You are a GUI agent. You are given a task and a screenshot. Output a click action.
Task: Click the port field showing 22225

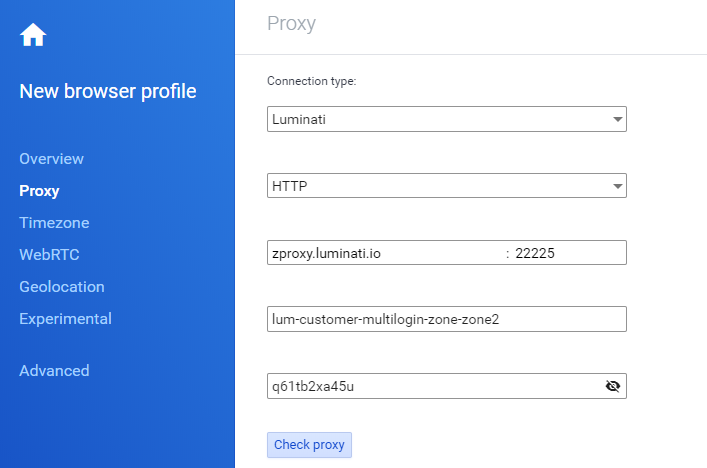(568, 253)
